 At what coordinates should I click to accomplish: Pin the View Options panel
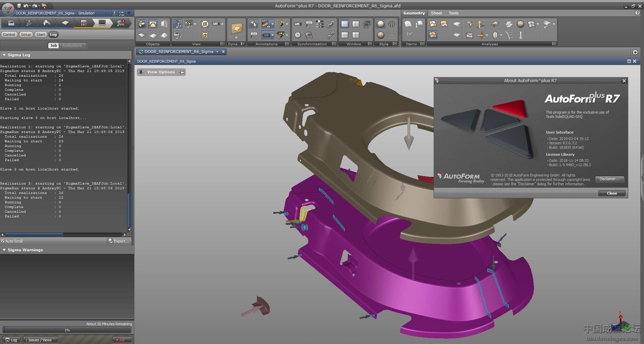[x=182, y=72]
